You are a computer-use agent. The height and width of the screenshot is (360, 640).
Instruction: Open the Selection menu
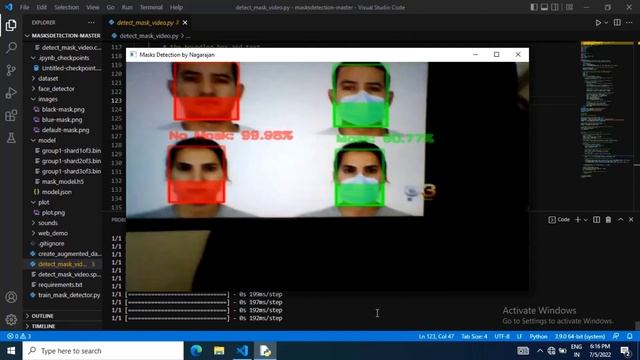coord(67,7)
